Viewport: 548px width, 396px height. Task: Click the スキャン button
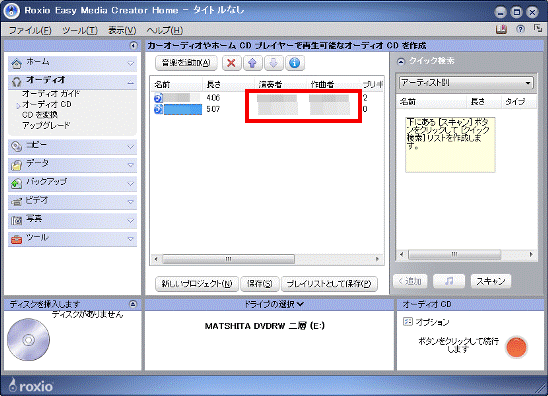click(x=491, y=281)
